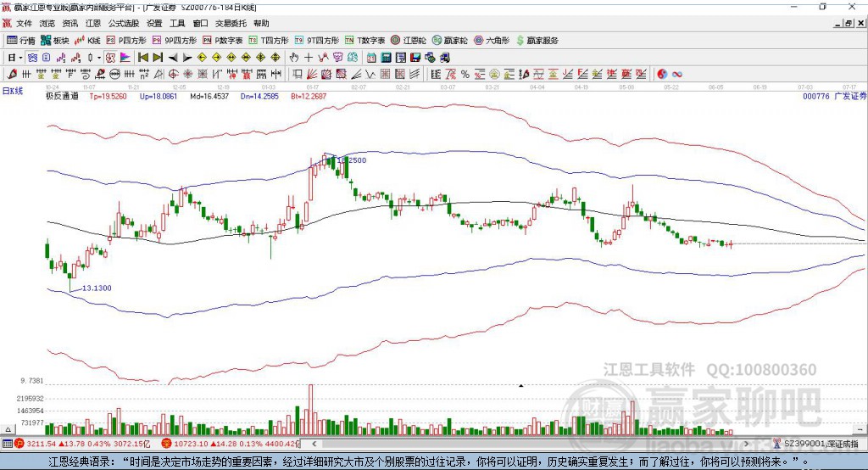Open T四方形 tool
The width and height of the screenshot is (868, 470).
(269, 41)
